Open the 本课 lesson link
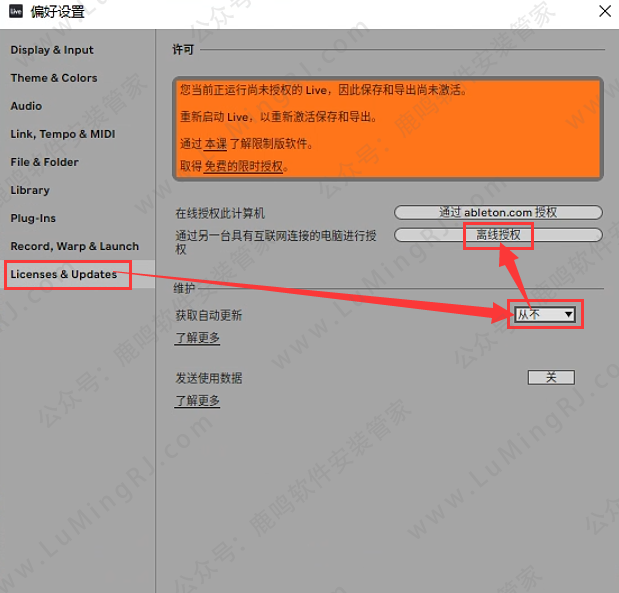The height and width of the screenshot is (593, 619). (x=216, y=144)
